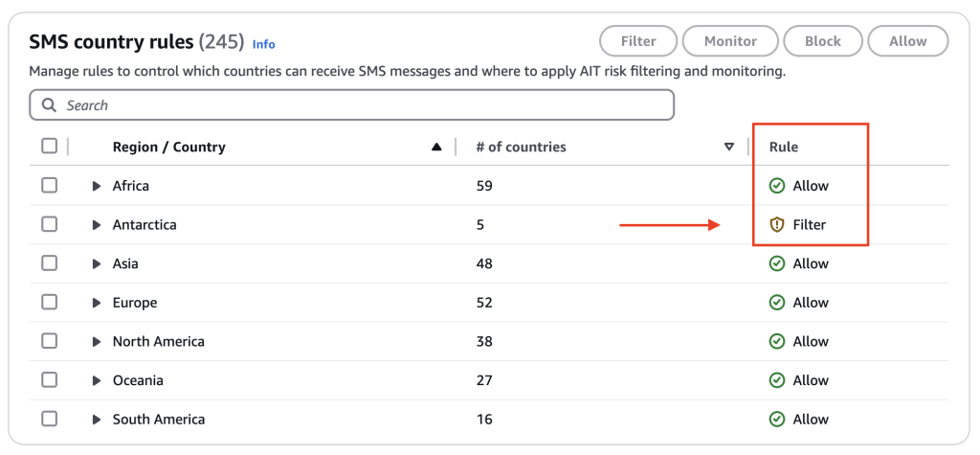Expand the Asia region tree arrow
The image size is (980, 455).
(97, 263)
